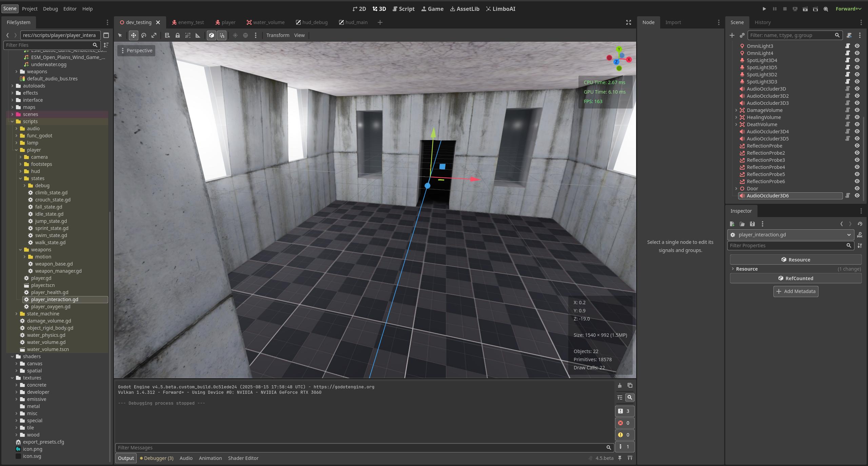Hide the OmniLight3 node
Viewport: 868px width, 466px height.
857,46
